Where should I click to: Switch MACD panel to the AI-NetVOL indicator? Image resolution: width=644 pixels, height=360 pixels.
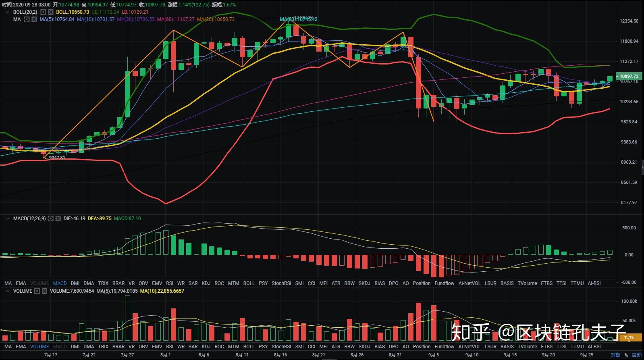tap(469, 283)
